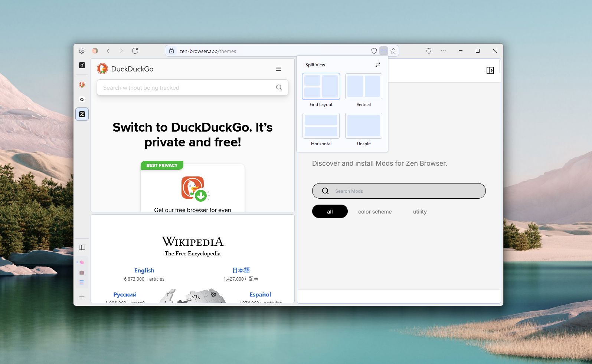
Task: Click the DuckDuckGo search magnifier
Action: pyautogui.click(x=279, y=87)
